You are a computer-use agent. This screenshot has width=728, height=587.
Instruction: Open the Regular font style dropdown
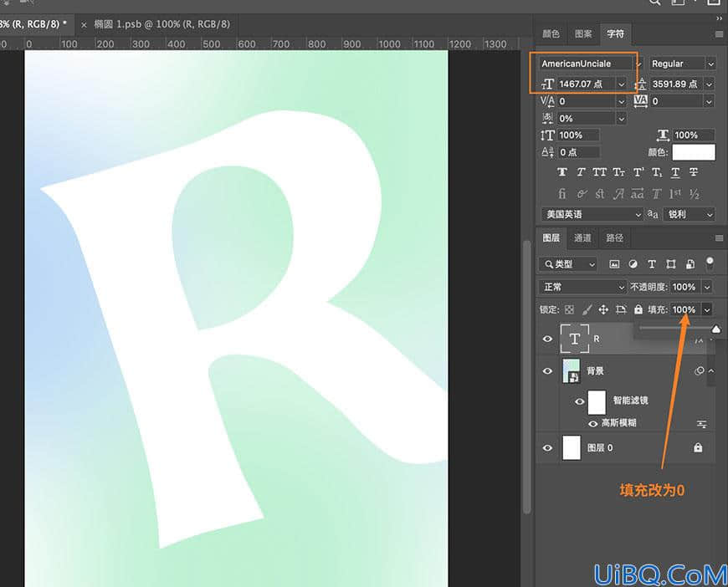pos(710,64)
